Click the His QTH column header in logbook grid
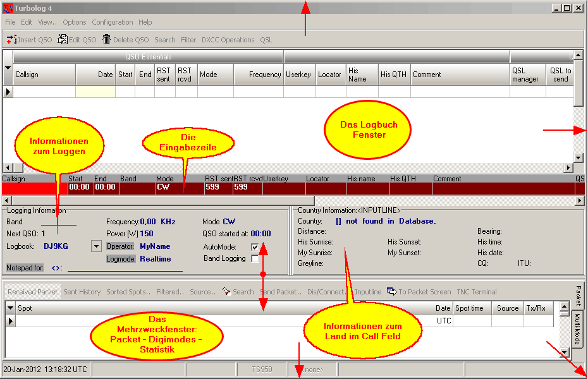This screenshot has width=588, height=379. click(395, 75)
